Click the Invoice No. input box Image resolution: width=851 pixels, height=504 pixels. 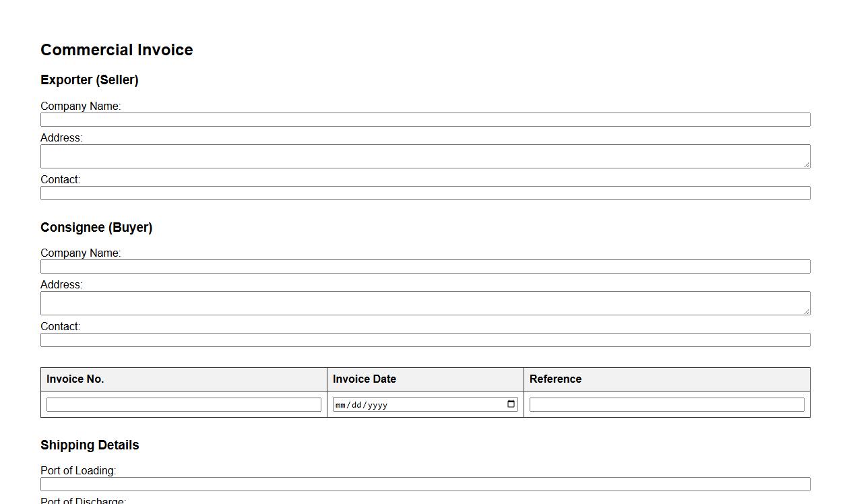pos(183,405)
